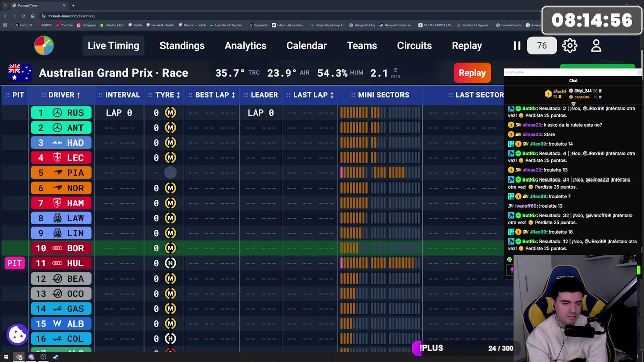Screen dimensions: 644x362
Task: Grab the INTERVAL column drag handle
Action: pos(100,95)
